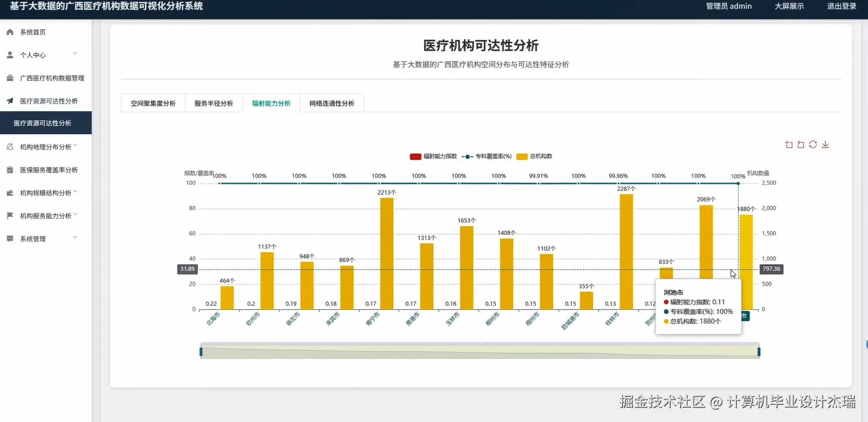Click the 99.91% coverage label
Screen dimensions: 868x422
(538, 176)
